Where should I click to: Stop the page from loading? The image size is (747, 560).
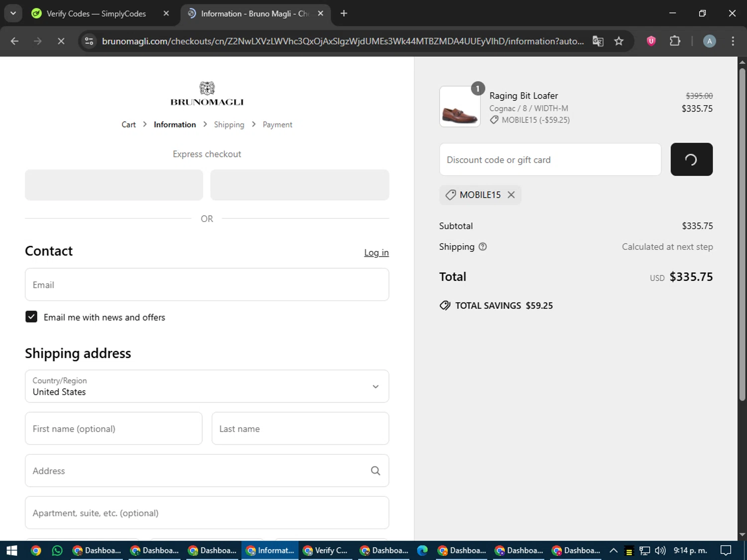click(x=61, y=41)
